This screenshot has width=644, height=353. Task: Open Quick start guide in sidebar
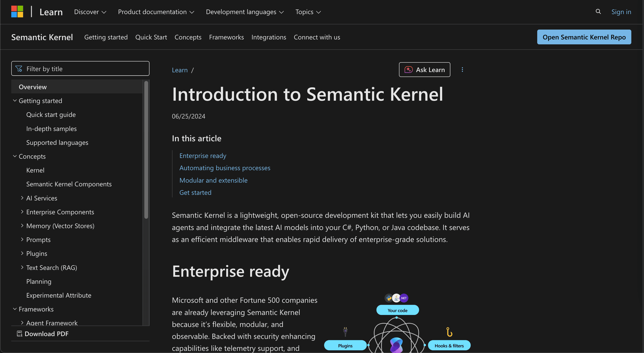pyautogui.click(x=51, y=115)
